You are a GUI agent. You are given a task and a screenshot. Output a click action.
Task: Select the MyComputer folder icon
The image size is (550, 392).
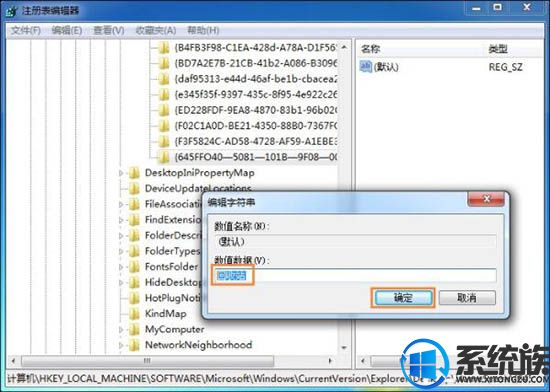[x=134, y=330]
